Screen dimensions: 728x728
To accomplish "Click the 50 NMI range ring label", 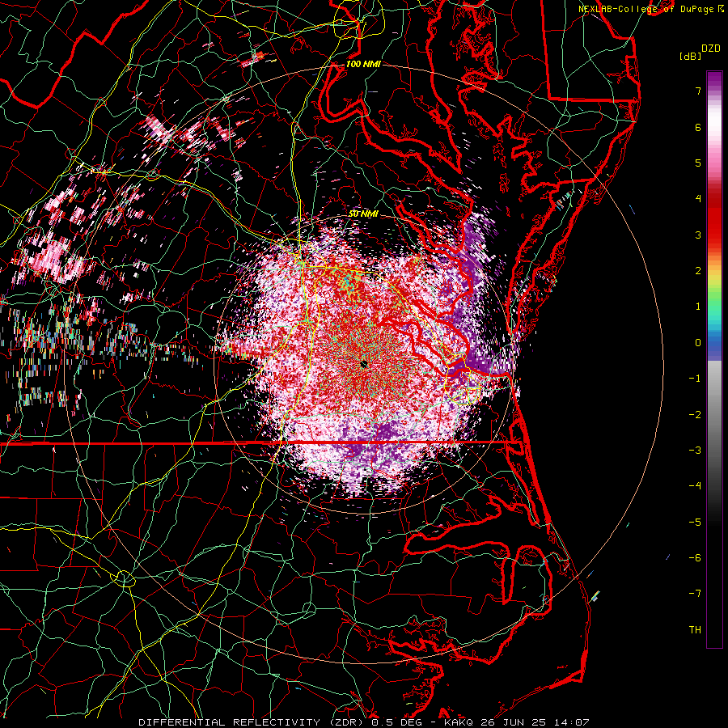I will (363, 214).
